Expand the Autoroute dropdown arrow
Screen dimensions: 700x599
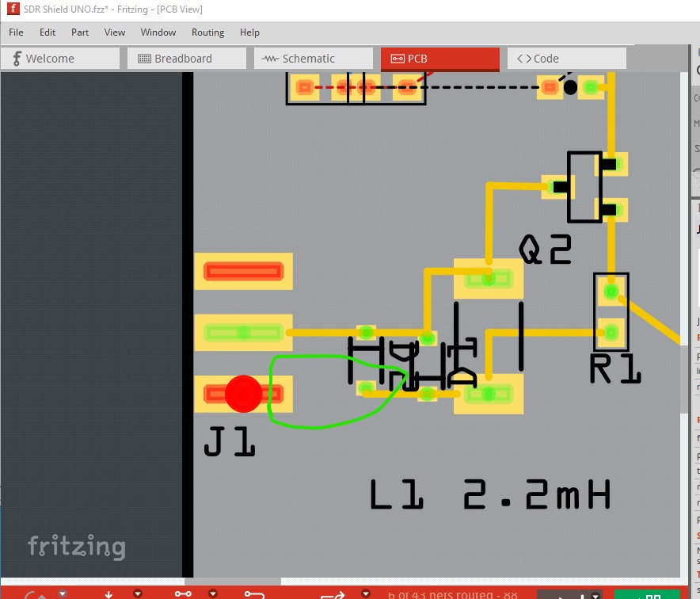tap(366, 594)
